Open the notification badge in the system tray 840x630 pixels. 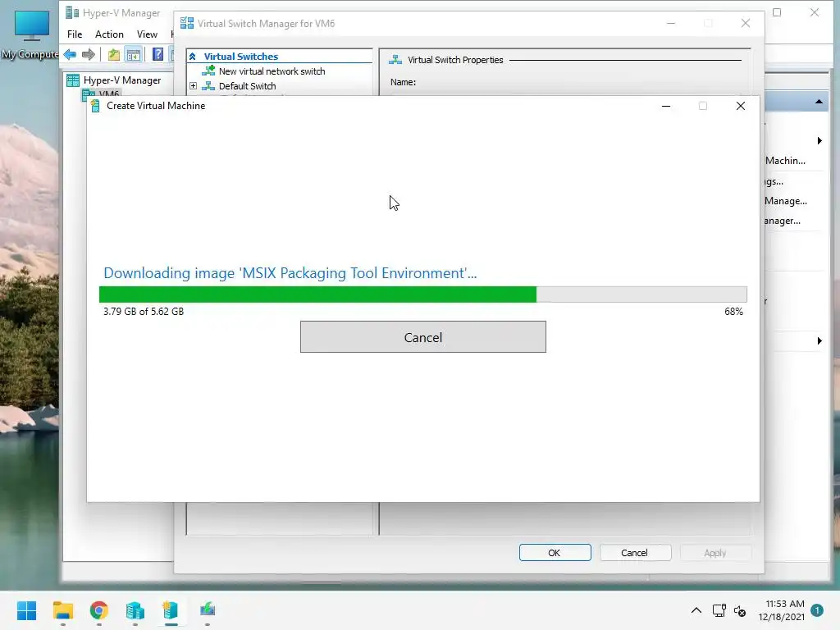(817, 609)
